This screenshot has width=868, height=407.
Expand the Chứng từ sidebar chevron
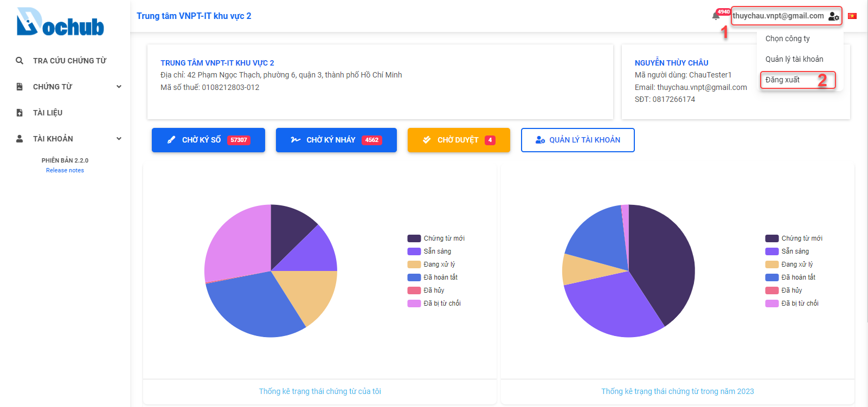click(119, 87)
